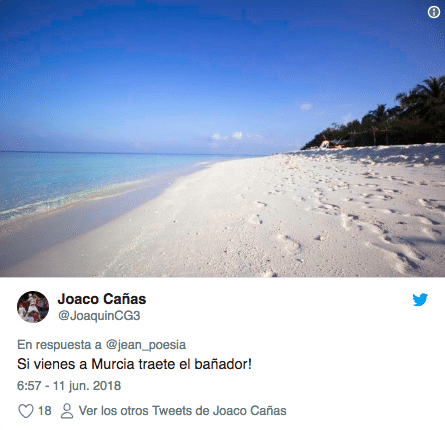This screenshot has height=430, width=445.
Task: Click the tweet text about Murcia
Action: (134, 364)
